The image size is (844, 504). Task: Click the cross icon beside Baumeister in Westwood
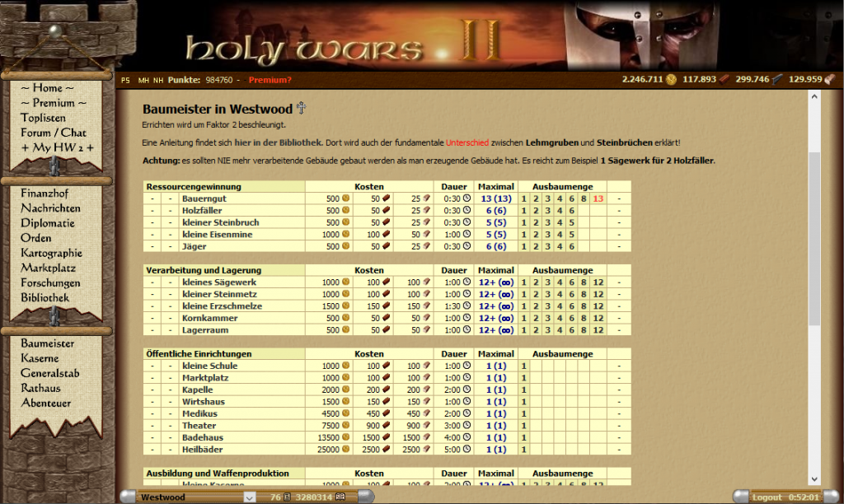point(302,108)
